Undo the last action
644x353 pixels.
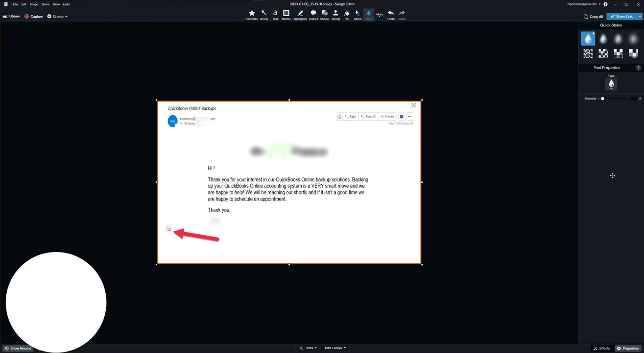pyautogui.click(x=391, y=15)
